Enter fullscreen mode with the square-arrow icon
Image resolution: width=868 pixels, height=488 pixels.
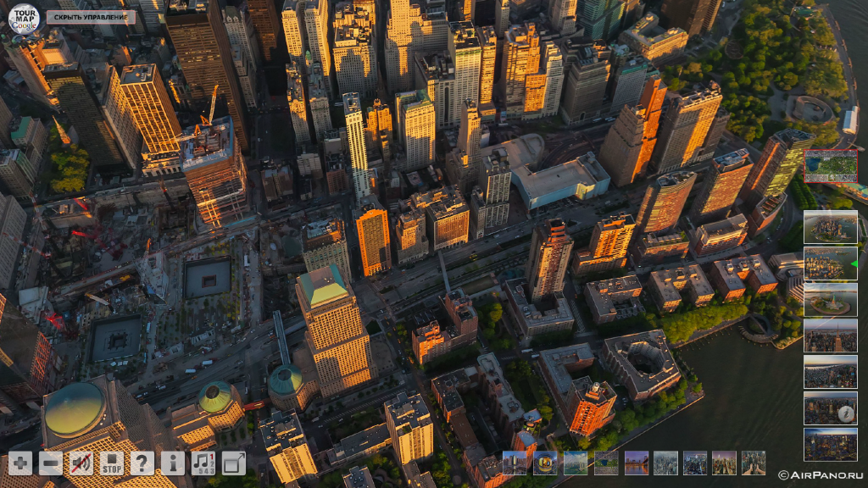[x=234, y=463]
